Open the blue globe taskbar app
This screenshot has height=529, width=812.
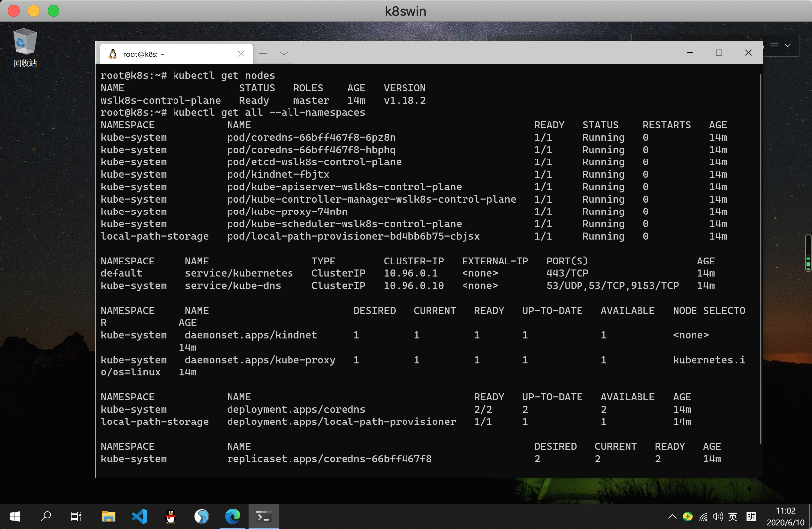(201, 517)
